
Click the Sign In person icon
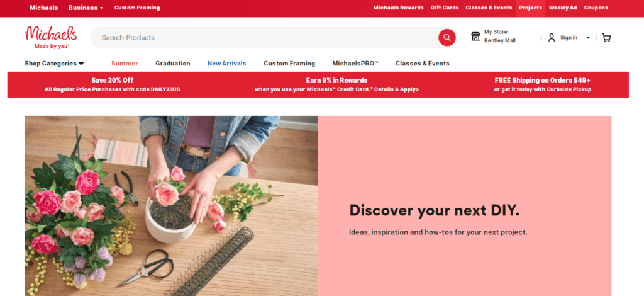pos(552,37)
